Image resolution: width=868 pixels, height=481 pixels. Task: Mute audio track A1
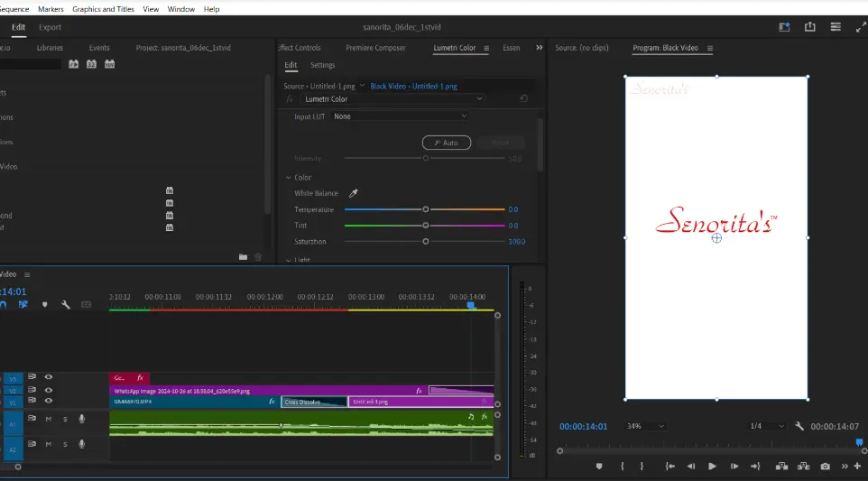(x=49, y=419)
